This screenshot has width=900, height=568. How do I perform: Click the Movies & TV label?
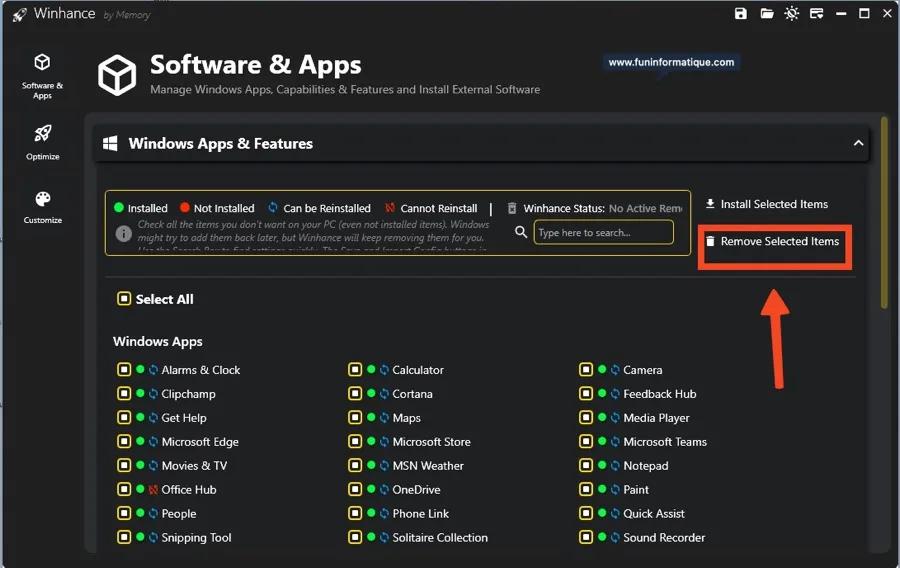click(194, 466)
